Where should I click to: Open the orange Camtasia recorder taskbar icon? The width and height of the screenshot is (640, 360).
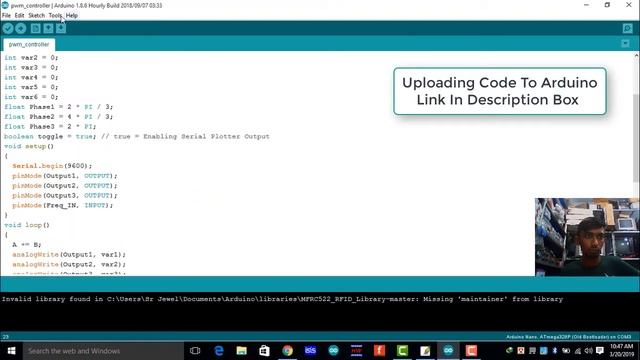(x=471, y=351)
